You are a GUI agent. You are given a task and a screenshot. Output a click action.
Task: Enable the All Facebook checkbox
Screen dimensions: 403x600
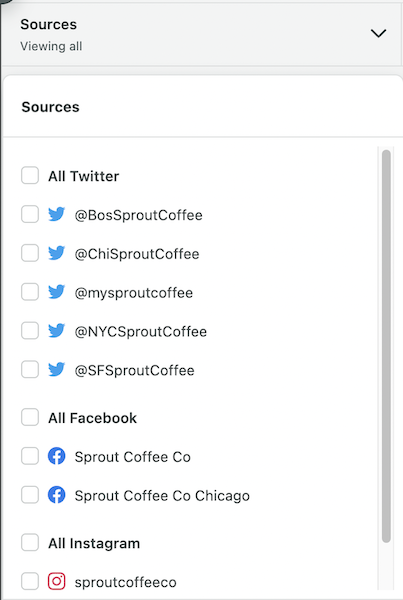pyautogui.click(x=30, y=417)
